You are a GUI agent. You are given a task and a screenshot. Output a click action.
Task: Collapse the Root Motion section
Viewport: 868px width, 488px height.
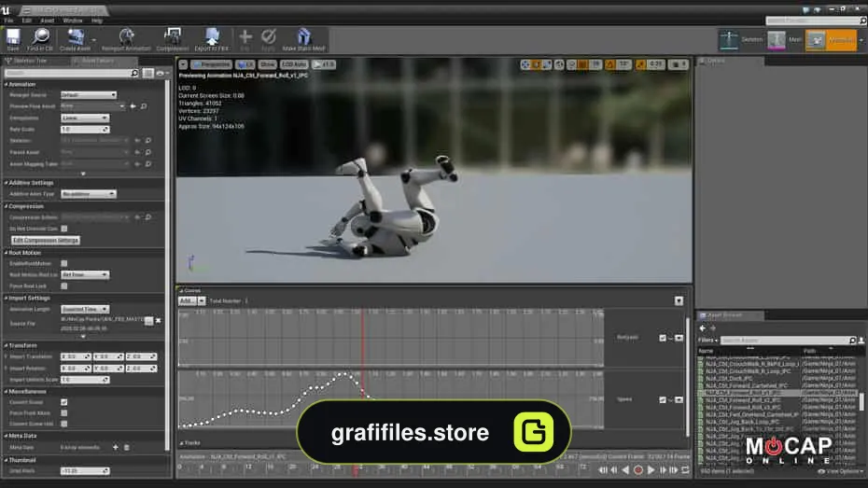7,252
